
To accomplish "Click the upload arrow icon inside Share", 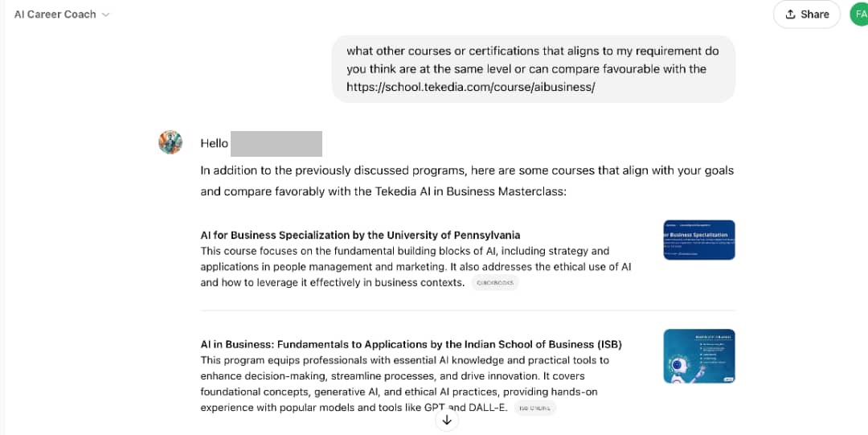I will click(790, 14).
